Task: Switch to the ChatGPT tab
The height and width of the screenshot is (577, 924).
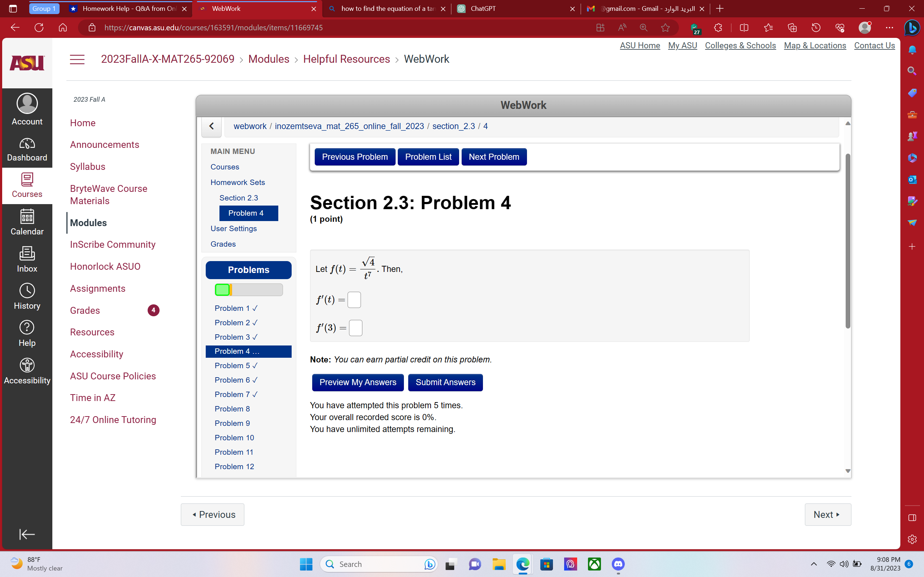Action: click(483, 8)
